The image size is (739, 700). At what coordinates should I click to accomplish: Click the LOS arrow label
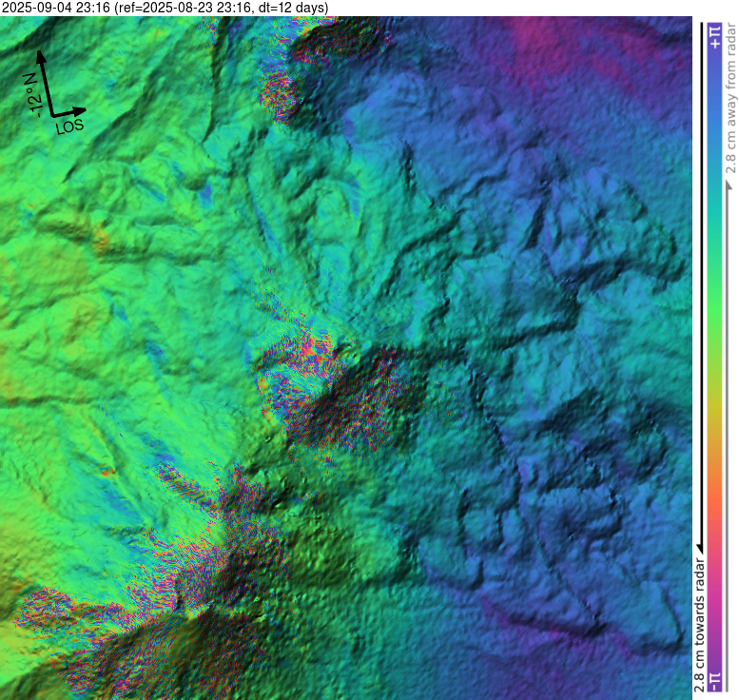coord(69,126)
